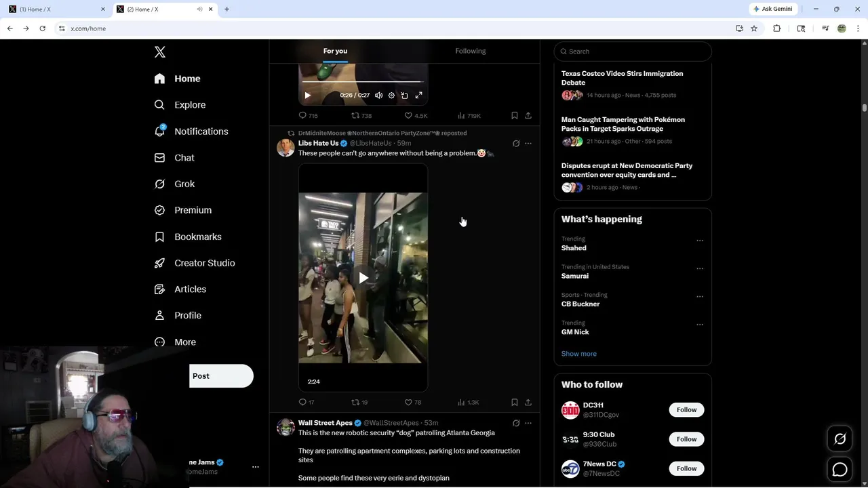Bookmark this page with star icon
The height and width of the screenshot is (488, 868).
point(754,28)
